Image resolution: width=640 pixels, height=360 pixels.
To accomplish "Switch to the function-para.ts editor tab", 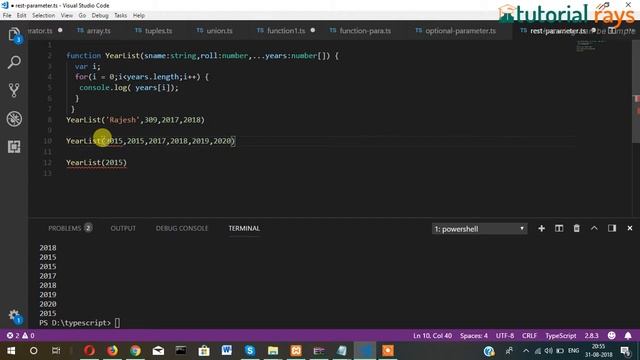I will click(x=360, y=31).
